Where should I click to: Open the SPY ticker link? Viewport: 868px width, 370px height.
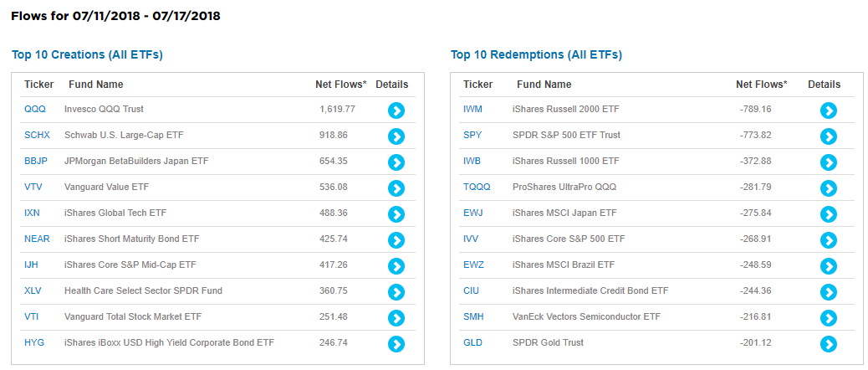[472, 135]
